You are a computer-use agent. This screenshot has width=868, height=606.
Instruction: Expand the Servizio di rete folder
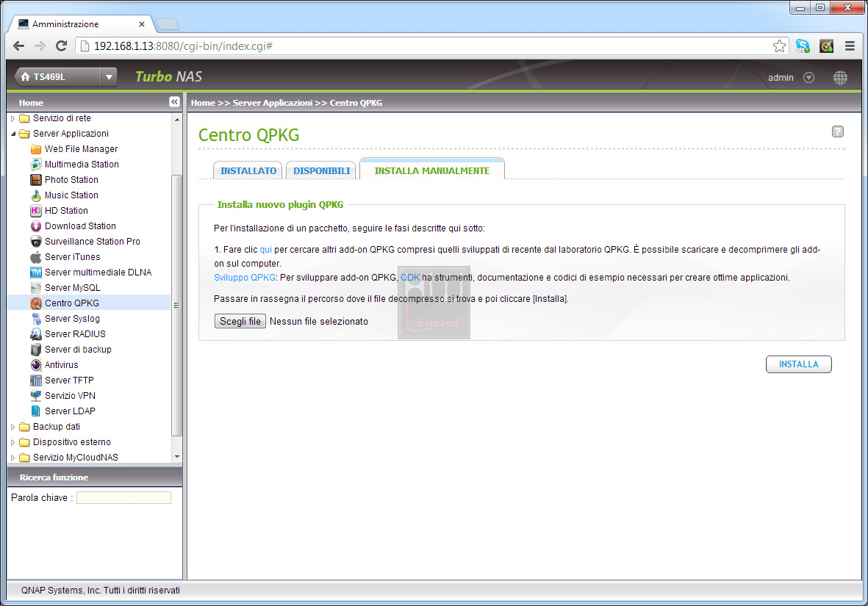(13, 118)
